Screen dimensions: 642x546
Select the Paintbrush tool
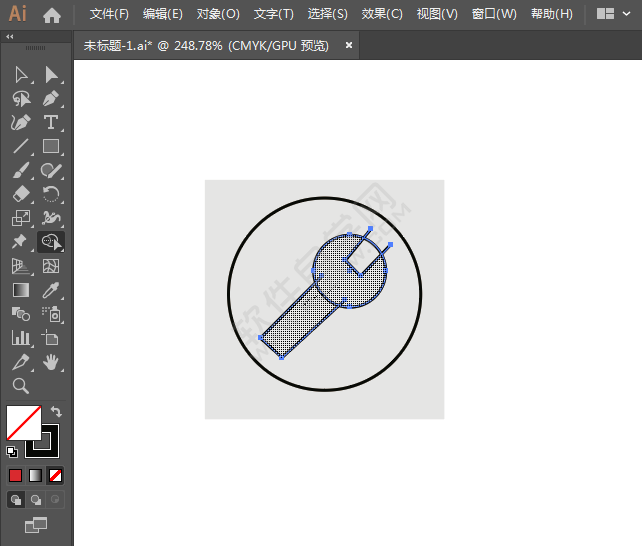tap(21, 170)
